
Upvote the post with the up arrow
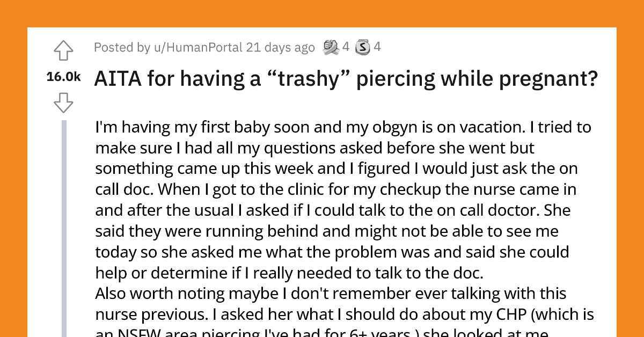tap(63, 50)
